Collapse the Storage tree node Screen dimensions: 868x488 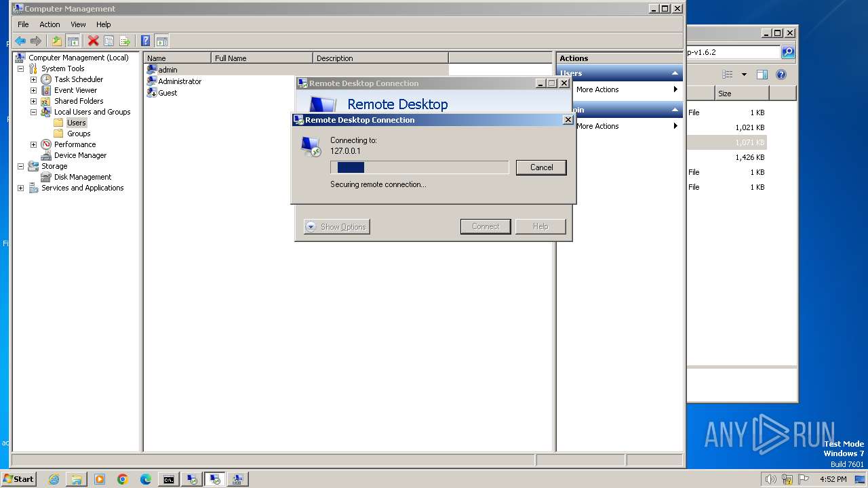pos(20,166)
